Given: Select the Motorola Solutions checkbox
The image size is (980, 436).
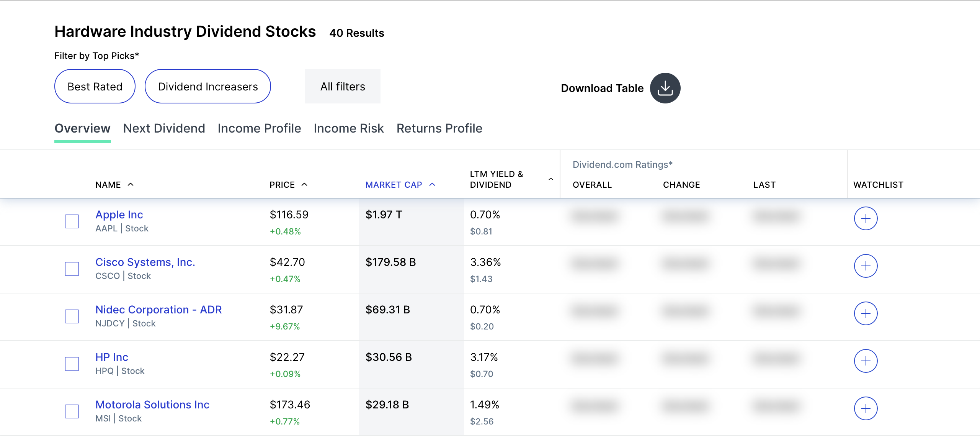Looking at the screenshot, I should pos(72,411).
